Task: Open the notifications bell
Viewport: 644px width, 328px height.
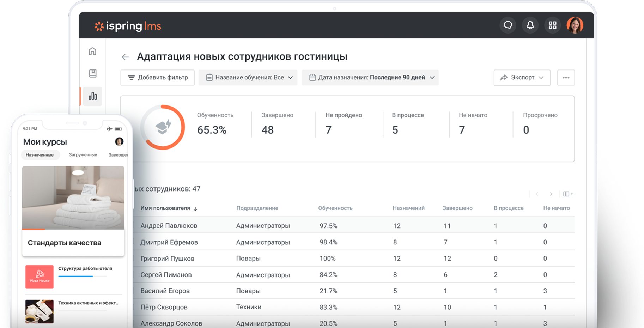Action: click(x=530, y=25)
